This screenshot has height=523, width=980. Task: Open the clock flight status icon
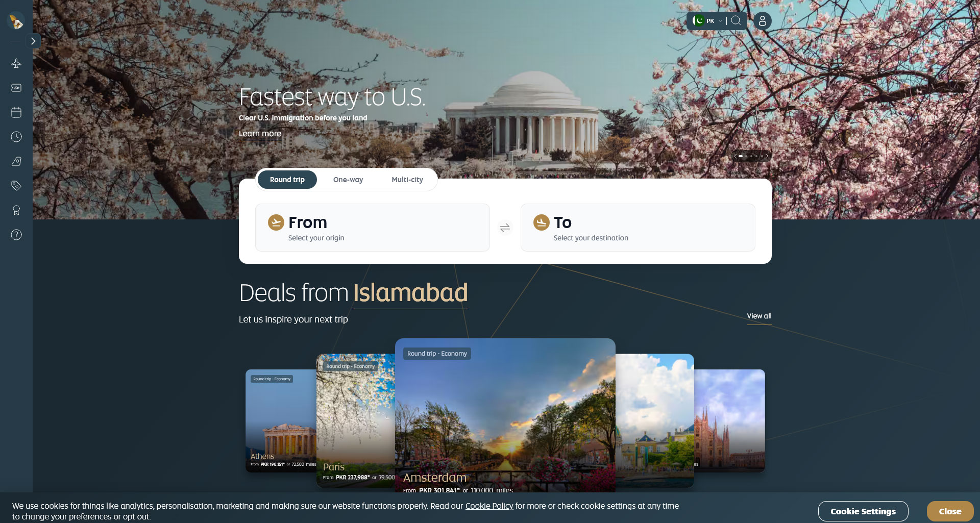(x=16, y=137)
